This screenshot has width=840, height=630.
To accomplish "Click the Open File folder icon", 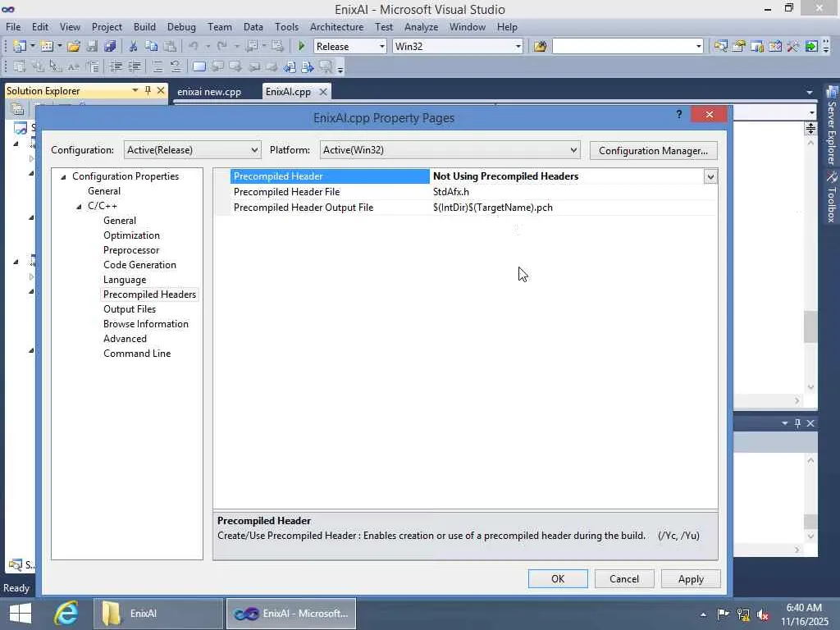I will pos(74,47).
